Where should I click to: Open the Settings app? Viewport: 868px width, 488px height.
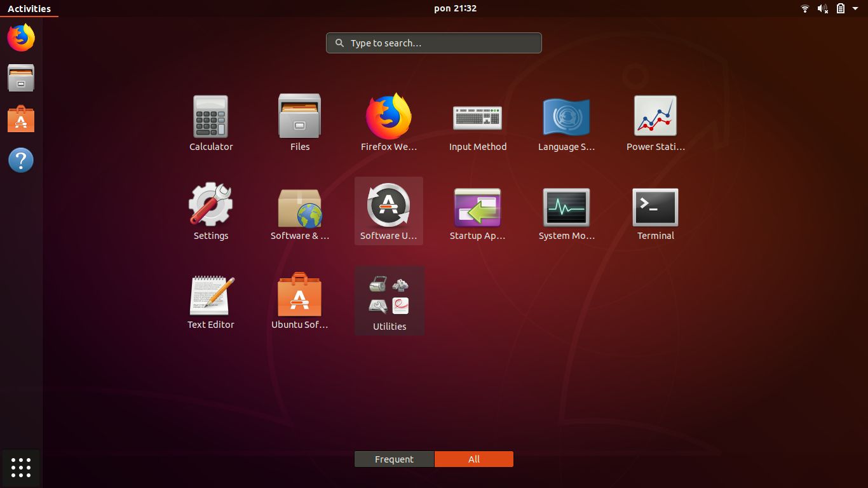(210, 212)
